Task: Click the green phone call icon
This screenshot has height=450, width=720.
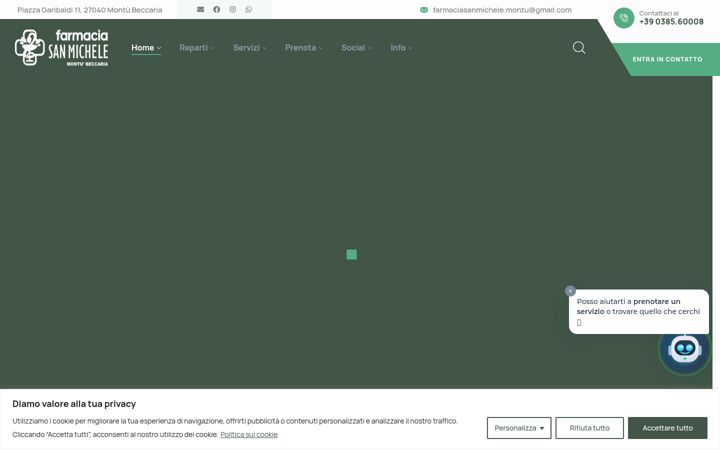Action: 624,18
